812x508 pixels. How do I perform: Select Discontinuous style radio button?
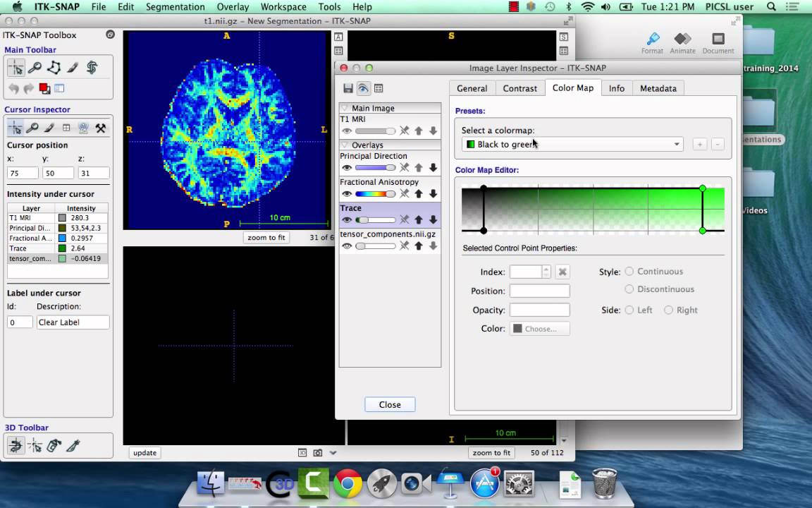click(x=629, y=289)
